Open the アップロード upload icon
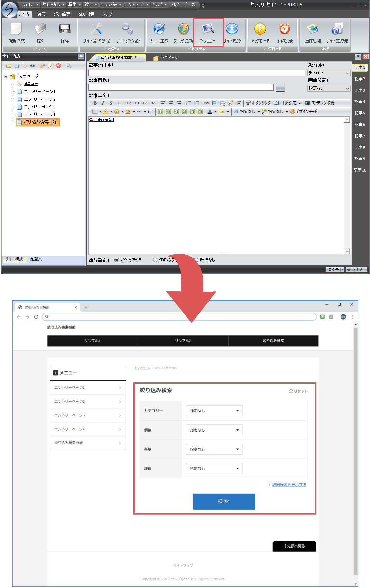370x588 pixels. click(x=260, y=29)
